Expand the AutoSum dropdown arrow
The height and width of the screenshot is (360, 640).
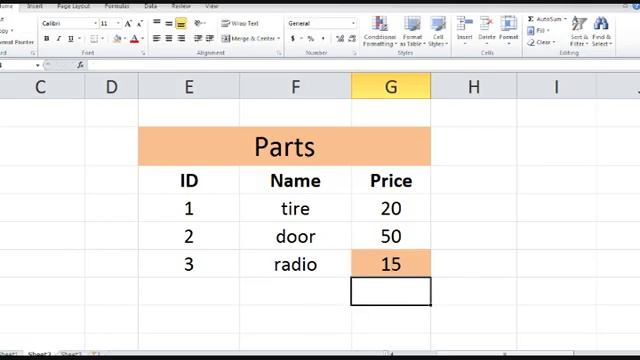pyautogui.click(x=565, y=19)
